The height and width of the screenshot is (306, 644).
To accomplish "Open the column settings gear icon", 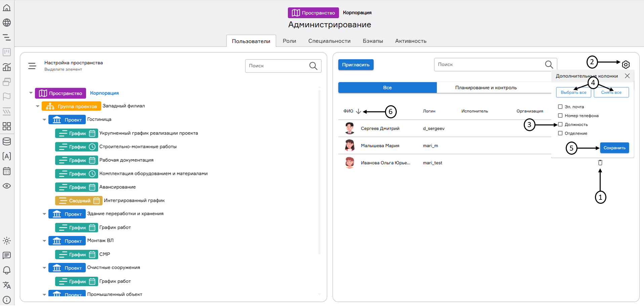I will tap(626, 65).
